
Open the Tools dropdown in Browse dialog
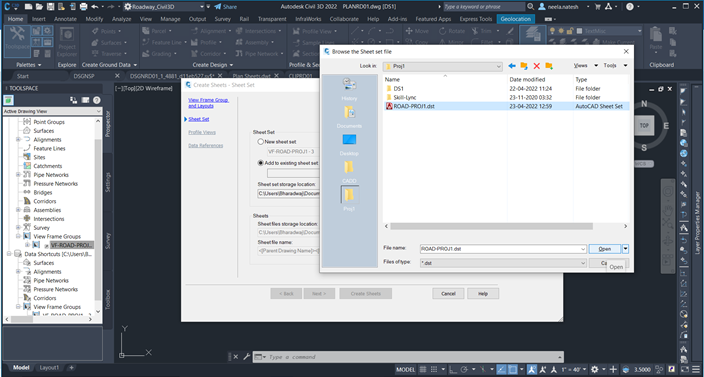615,66
